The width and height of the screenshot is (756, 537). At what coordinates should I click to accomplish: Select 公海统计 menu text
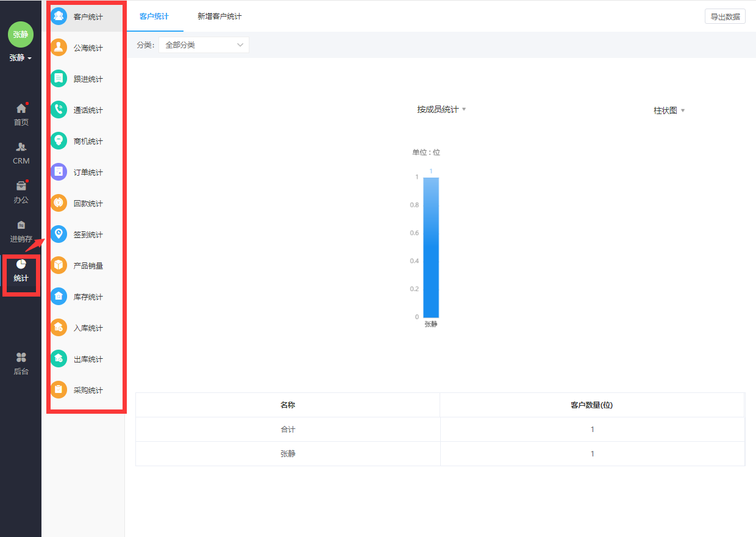point(88,48)
